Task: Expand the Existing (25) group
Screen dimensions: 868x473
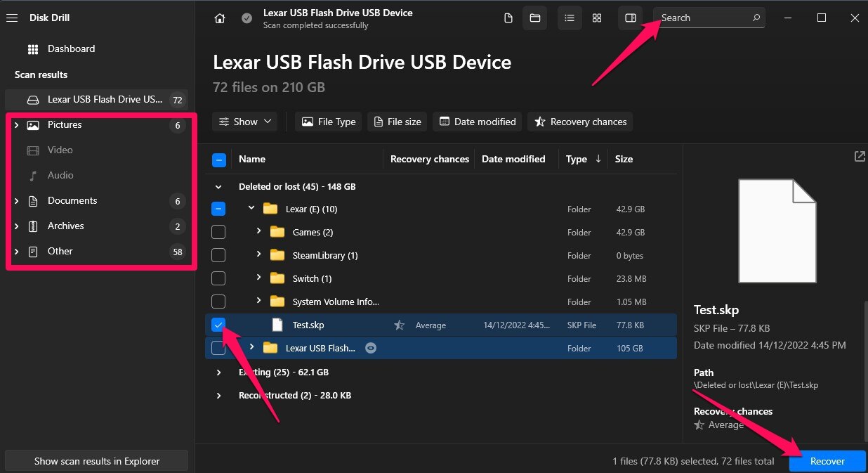Action: (218, 372)
